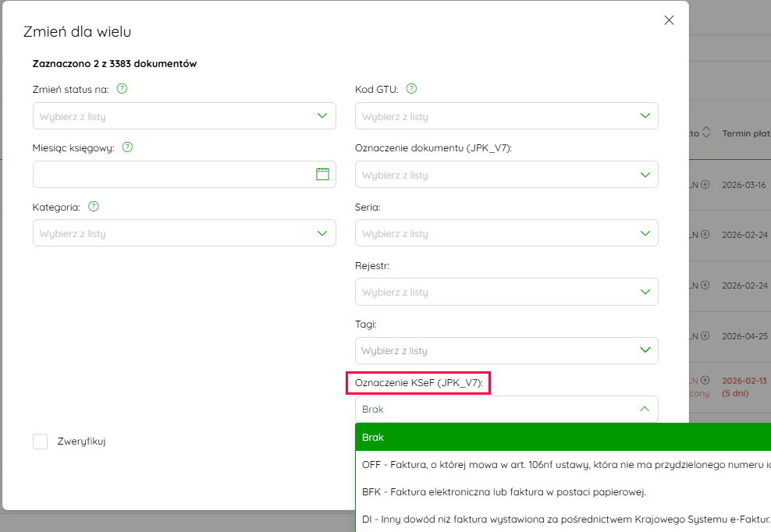Open calendar picker for Miesiąc księgowy
771x532 pixels.
[x=322, y=174]
